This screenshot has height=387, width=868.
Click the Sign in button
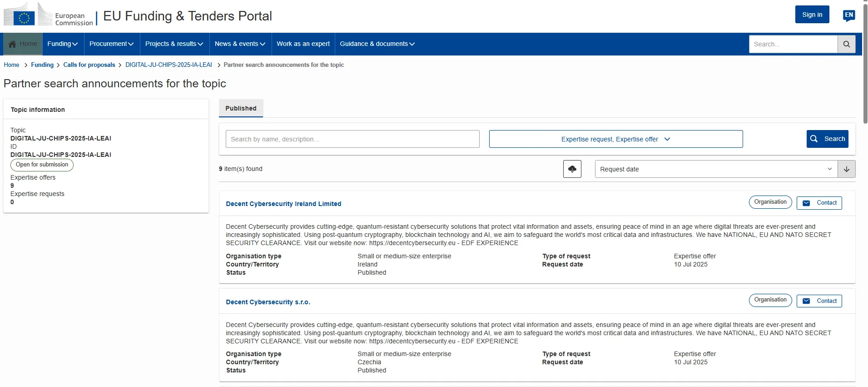812,15
